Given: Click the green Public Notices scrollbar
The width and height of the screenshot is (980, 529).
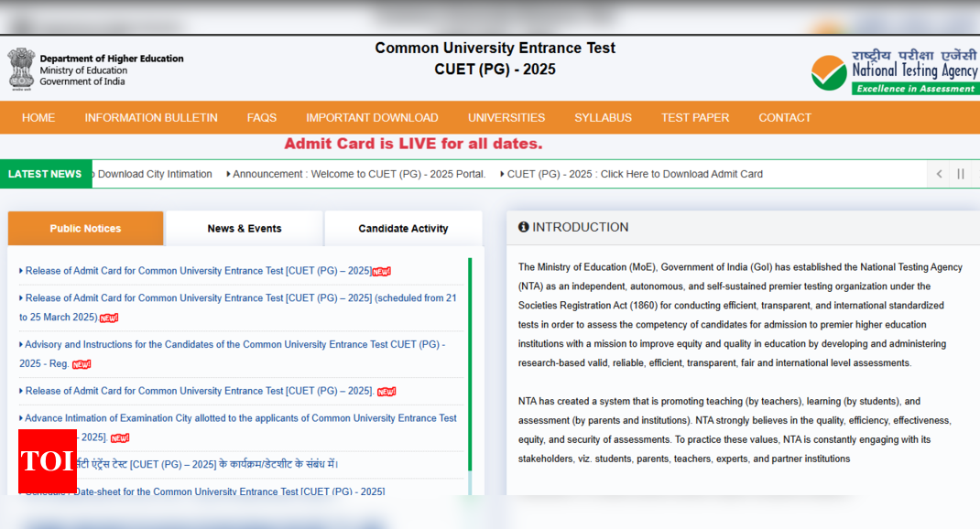Looking at the screenshot, I should pyautogui.click(x=470, y=364).
